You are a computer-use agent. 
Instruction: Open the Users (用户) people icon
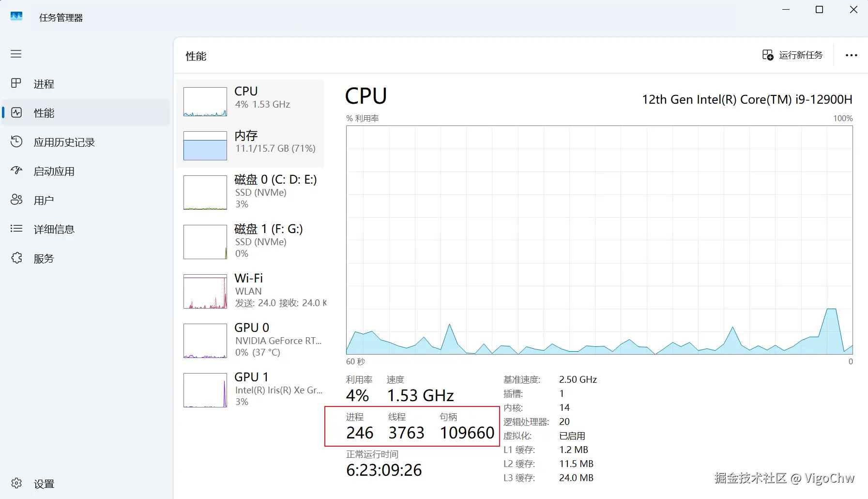[x=16, y=200]
